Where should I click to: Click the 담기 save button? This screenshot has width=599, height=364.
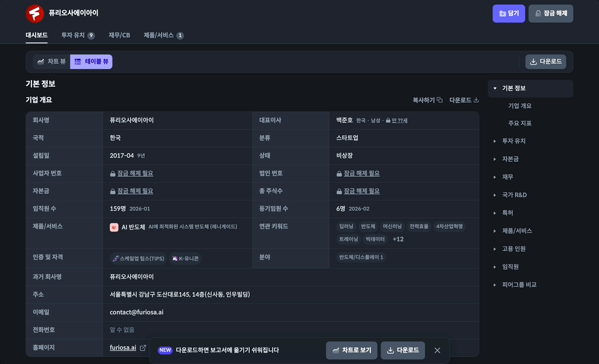[x=508, y=14]
